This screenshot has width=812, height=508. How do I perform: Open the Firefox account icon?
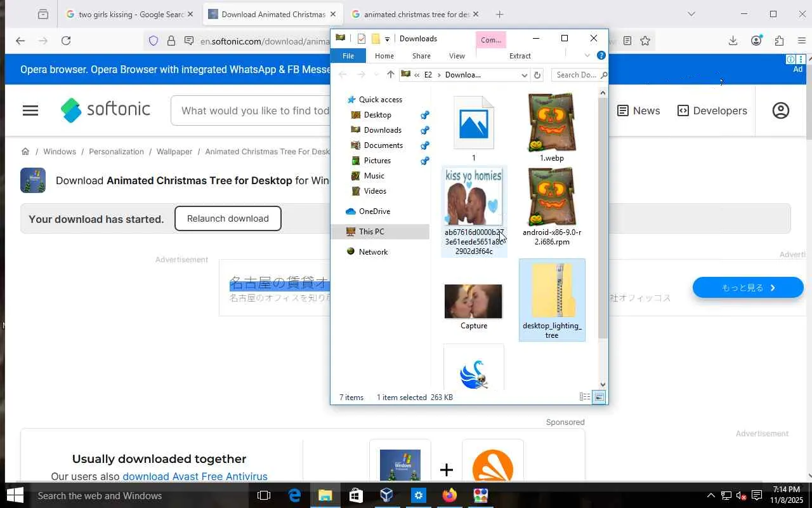756,41
